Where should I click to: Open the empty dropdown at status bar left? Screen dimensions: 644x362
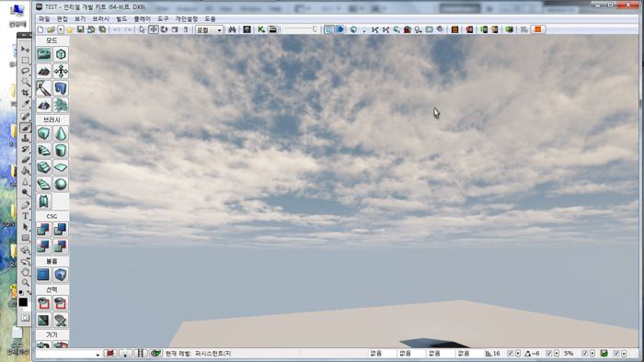tap(69, 354)
